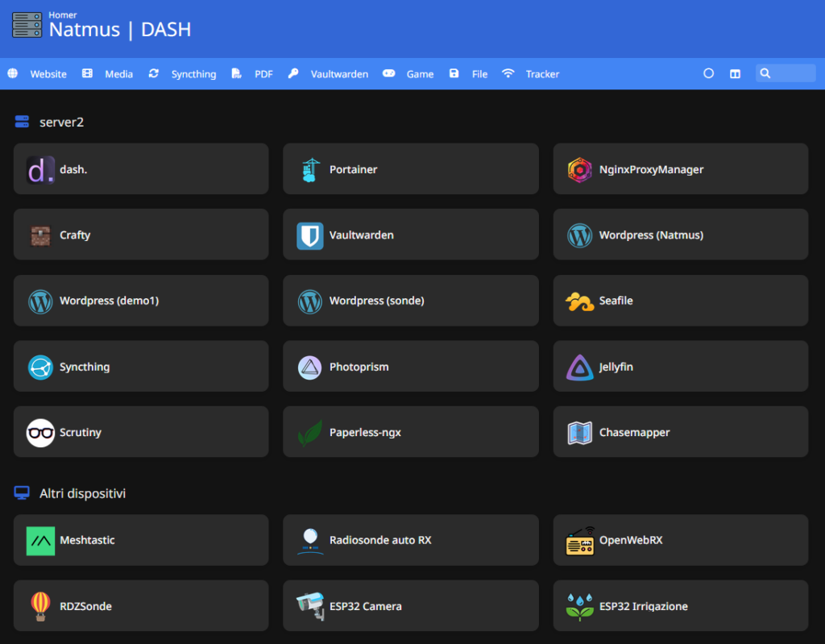
Task: Open the File navigation link
Action: pos(479,74)
